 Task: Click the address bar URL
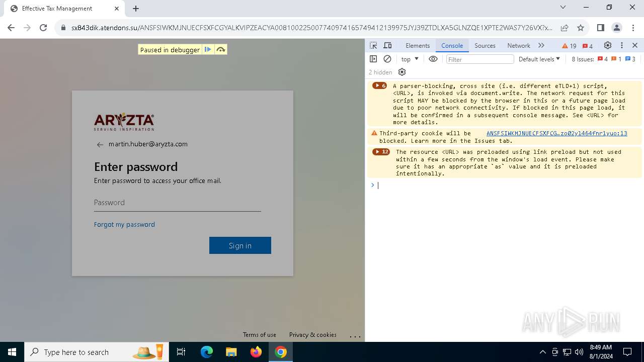tap(311, 28)
